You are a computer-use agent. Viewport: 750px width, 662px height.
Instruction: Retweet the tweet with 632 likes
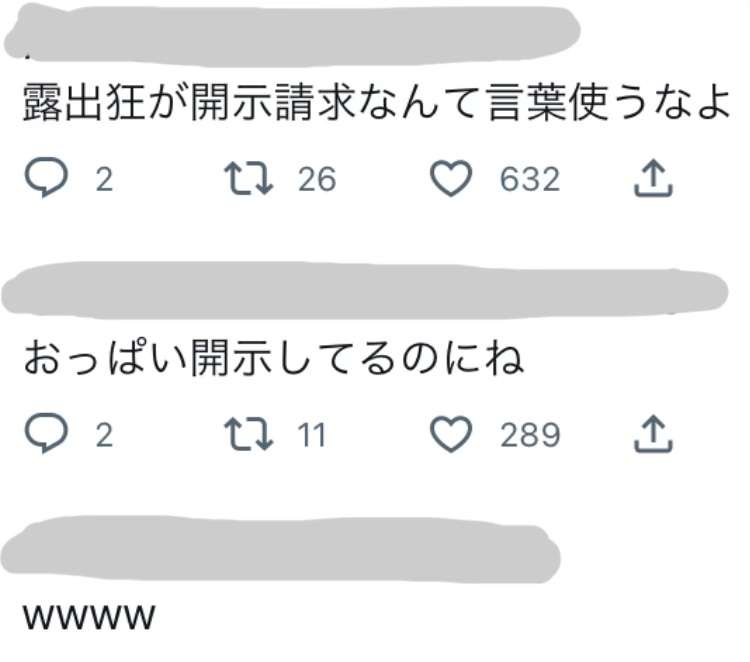tap(249, 178)
